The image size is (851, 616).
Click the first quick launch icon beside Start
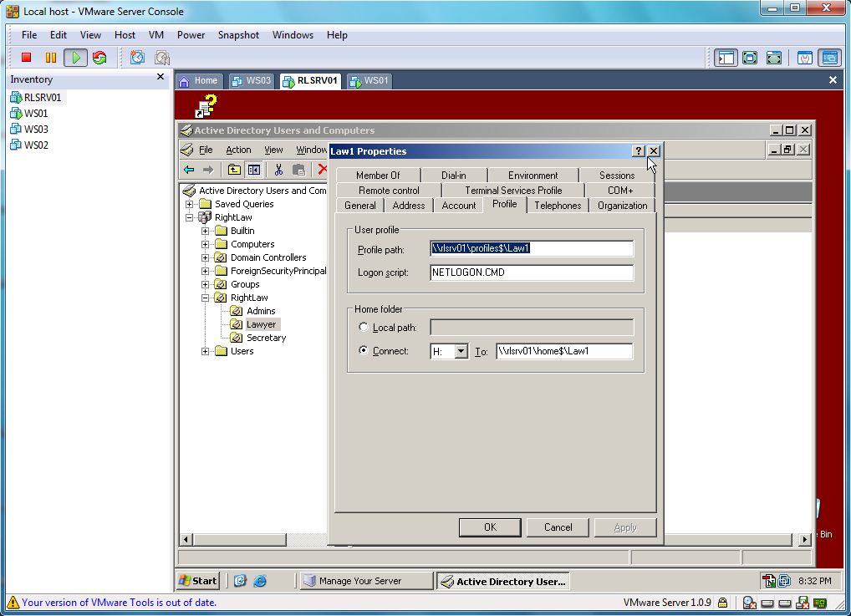point(240,581)
